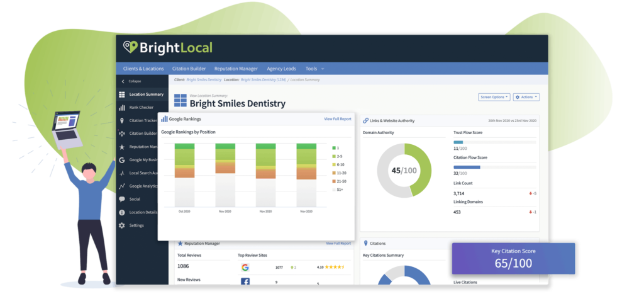This screenshot has width=644, height=301.
Task: Click the date range 20th Nov 2020 vs 23rd Nov 2020
Action: 512,121
